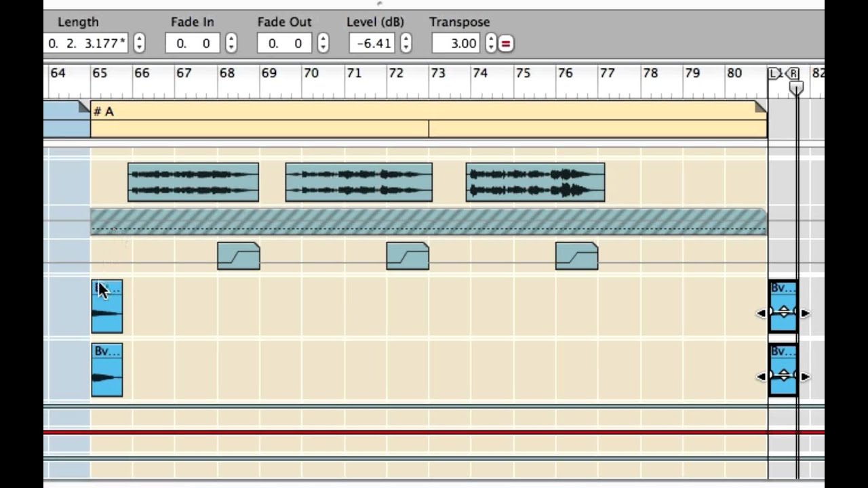
Task: Select the upper Bv clip under the cursor at bar 65
Action: pyautogui.click(x=107, y=306)
